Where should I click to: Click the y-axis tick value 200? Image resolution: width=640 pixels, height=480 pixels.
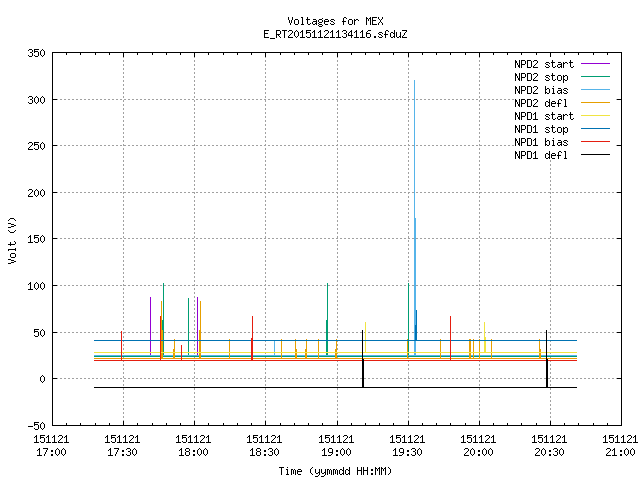pyautogui.click(x=36, y=193)
